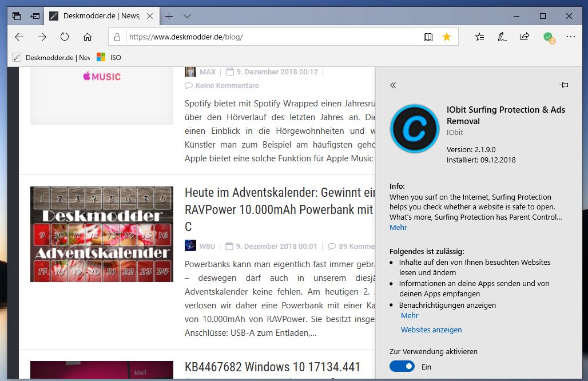Show site info via the lock icon
This screenshot has width=588, height=381.
pos(117,37)
